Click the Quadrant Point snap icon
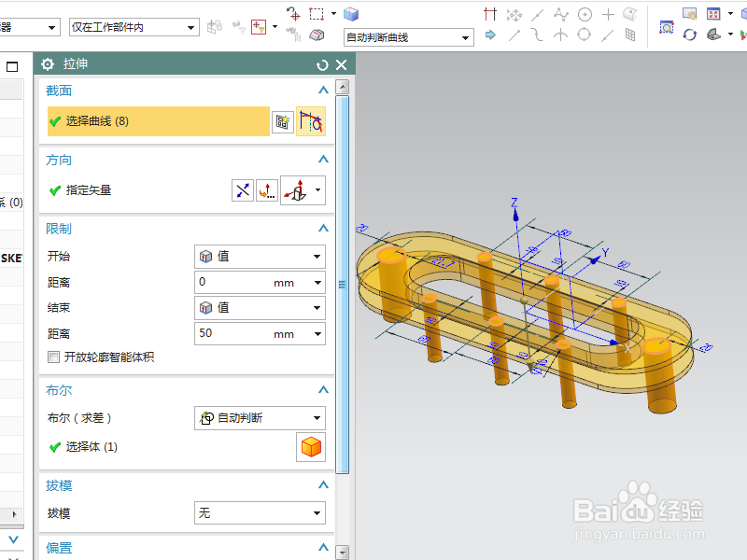Image resolution: width=747 pixels, height=560 pixels. click(x=585, y=35)
